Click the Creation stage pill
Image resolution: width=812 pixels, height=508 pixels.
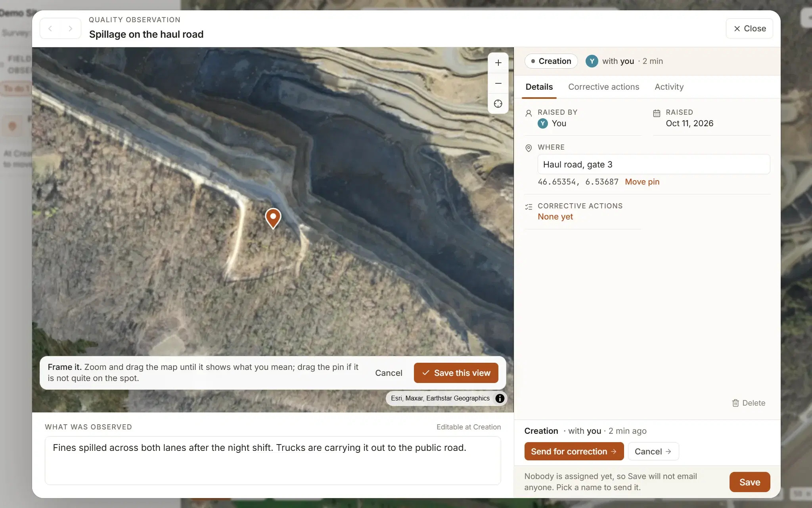pos(551,61)
